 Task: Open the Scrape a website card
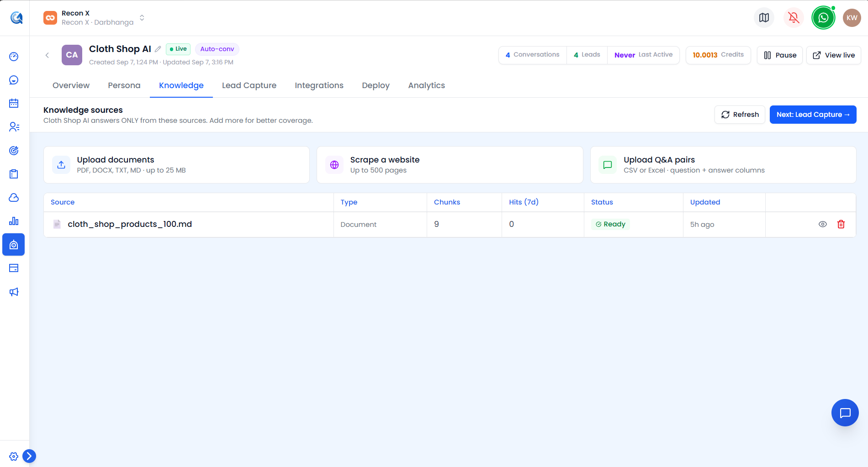(x=450, y=165)
